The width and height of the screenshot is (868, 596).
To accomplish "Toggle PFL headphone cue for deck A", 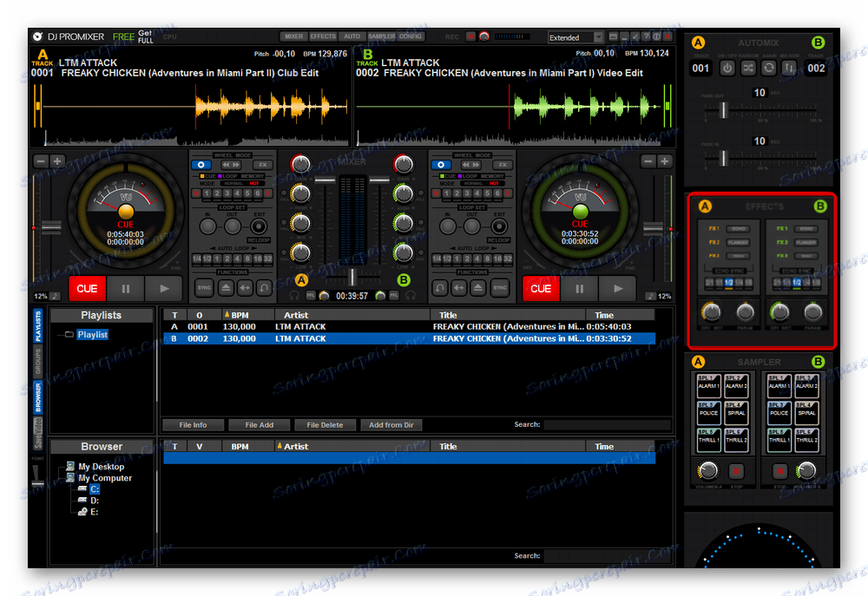I will [x=311, y=296].
